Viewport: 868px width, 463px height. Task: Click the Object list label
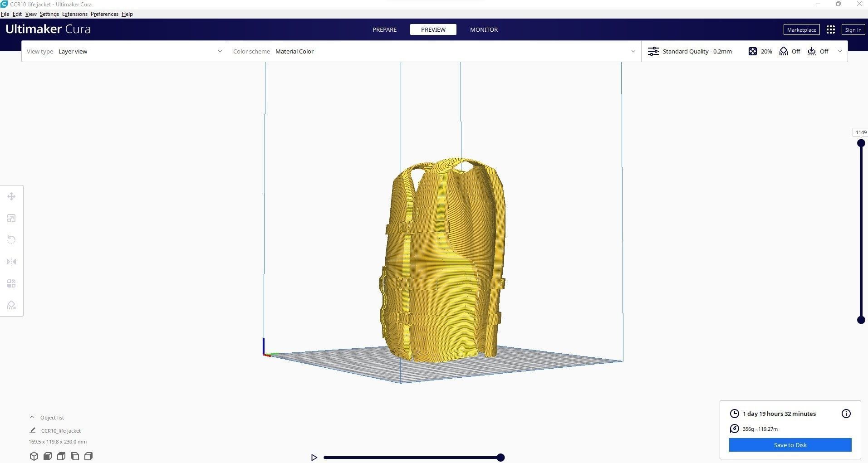(x=52, y=417)
